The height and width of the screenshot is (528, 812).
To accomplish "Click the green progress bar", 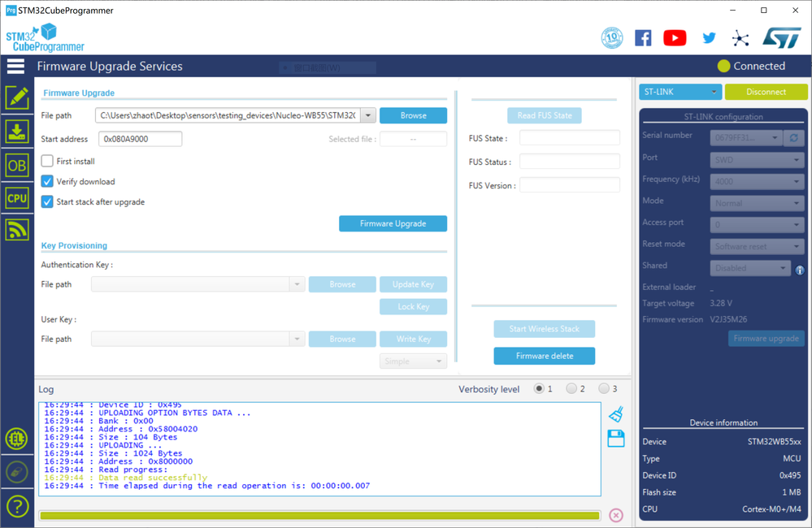I will coord(319,516).
